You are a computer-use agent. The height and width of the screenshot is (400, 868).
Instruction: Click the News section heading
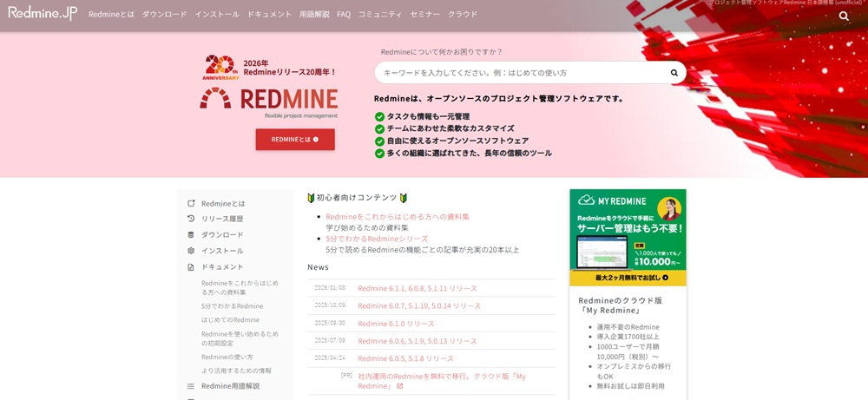tap(319, 267)
